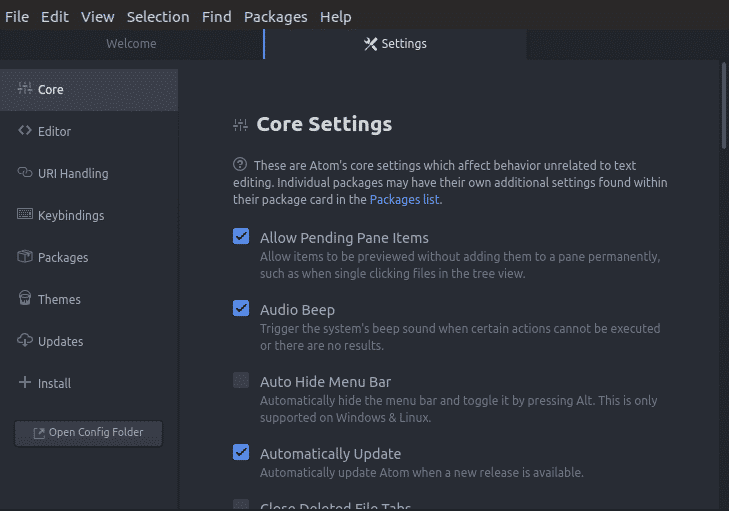Click the Allow Pending Pane Items label
729x511 pixels.
[x=344, y=238]
